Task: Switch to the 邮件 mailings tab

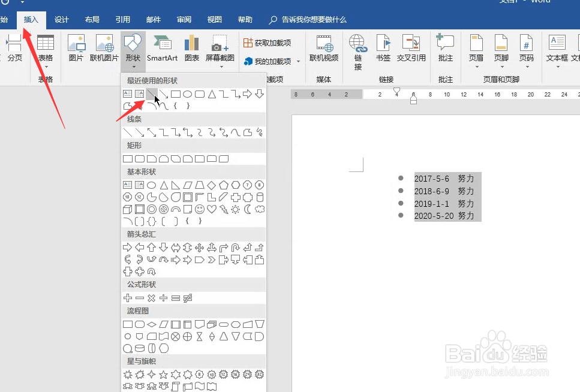Action: 154,20
